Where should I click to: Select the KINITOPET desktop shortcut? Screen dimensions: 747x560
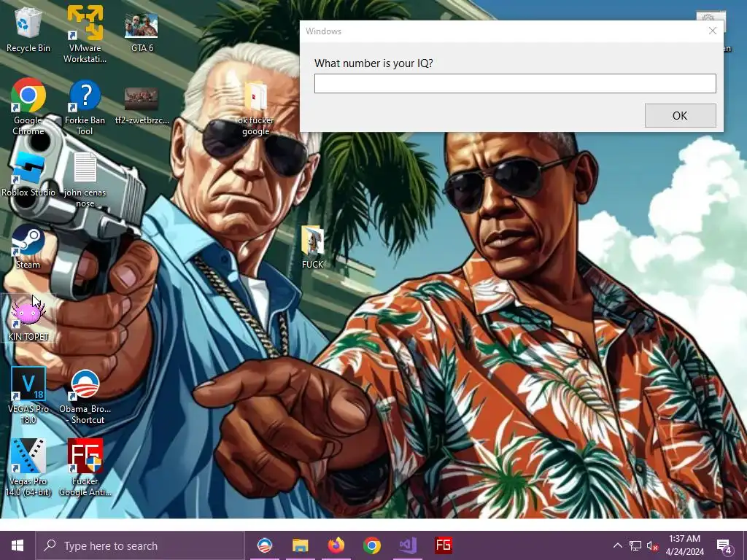(28, 318)
